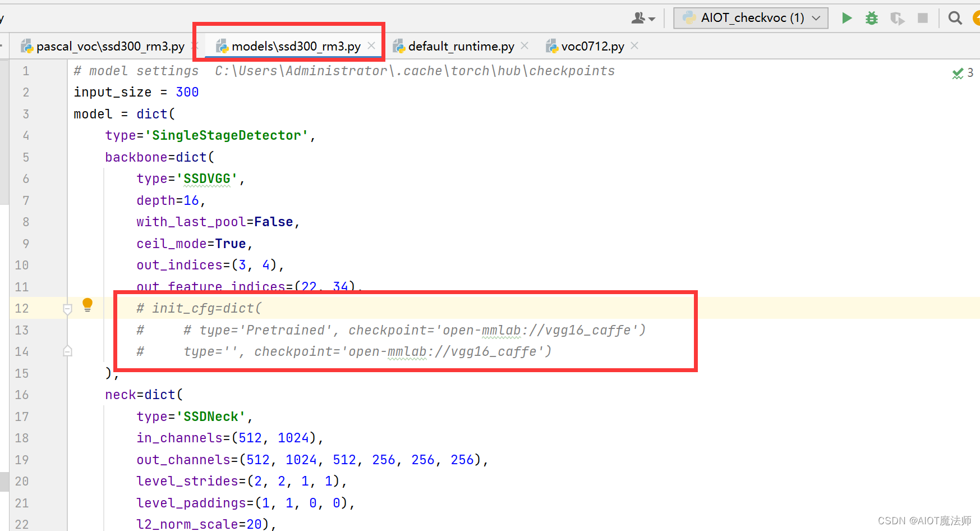Click model = dict( on line 3

click(x=125, y=115)
